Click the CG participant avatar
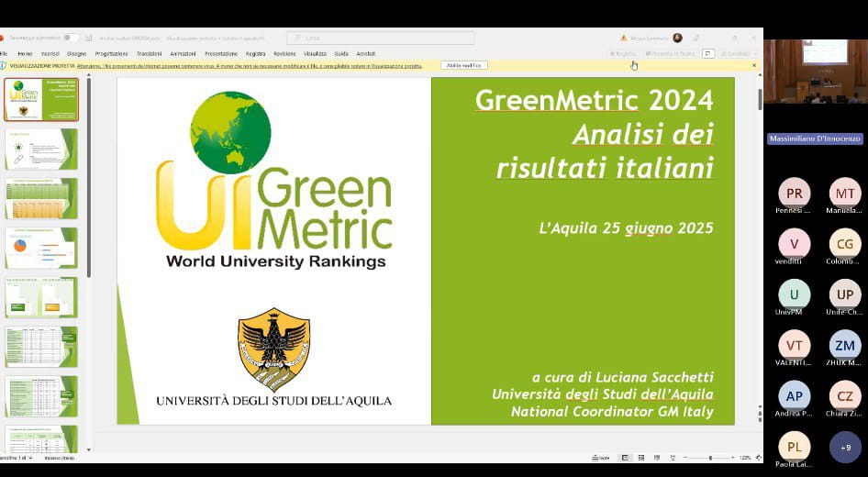 click(x=845, y=244)
